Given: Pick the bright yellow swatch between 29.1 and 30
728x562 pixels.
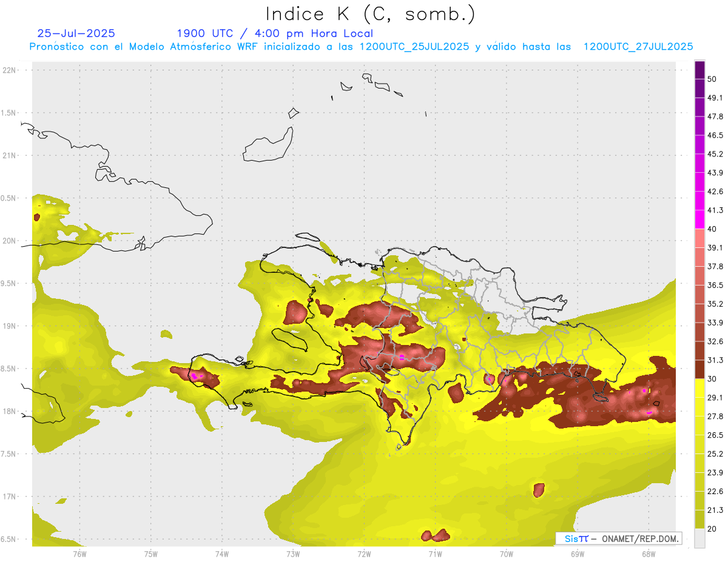Looking at the screenshot, I should [699, 388].
